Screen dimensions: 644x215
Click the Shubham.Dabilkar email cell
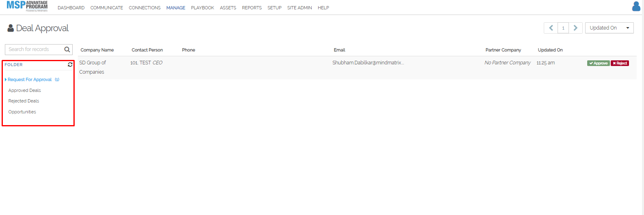368,63
